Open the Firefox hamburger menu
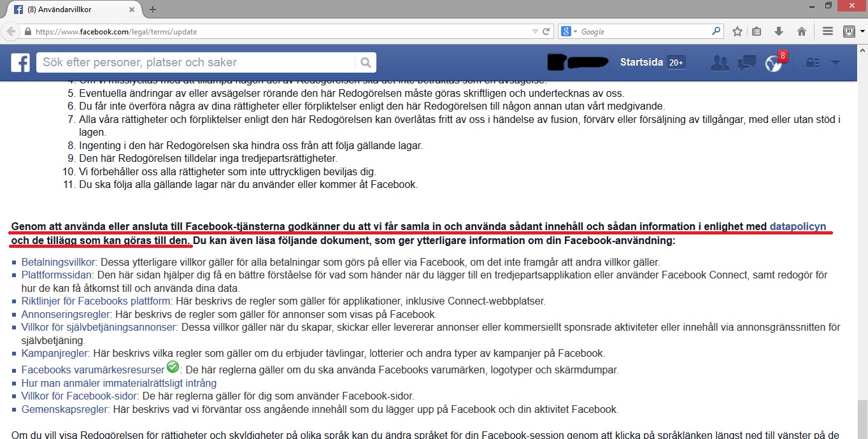Viewport: 868px width, 439px height. point(828,31)
